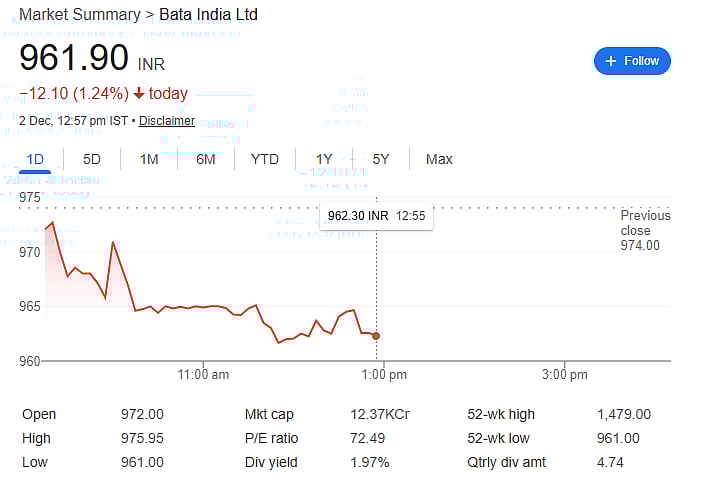
Task: Click the Mkt cap value 12.37KCr
Action: (x=380, y=414)
